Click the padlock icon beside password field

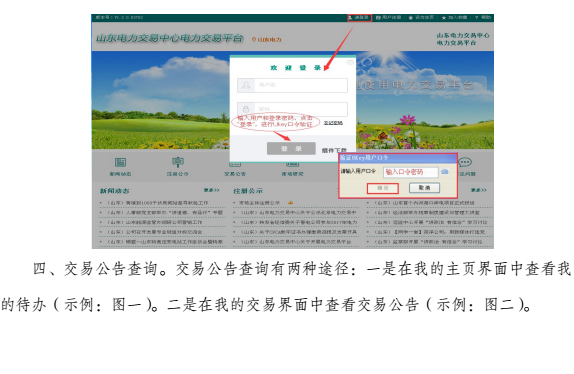click(246, 109)
